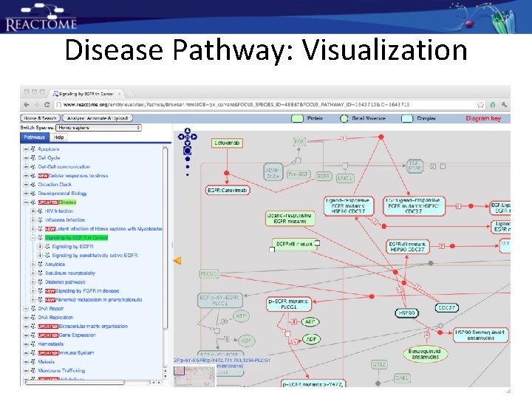Open the Hemostasis pathway
Viewport: 532px width, 399px height.
50,344
